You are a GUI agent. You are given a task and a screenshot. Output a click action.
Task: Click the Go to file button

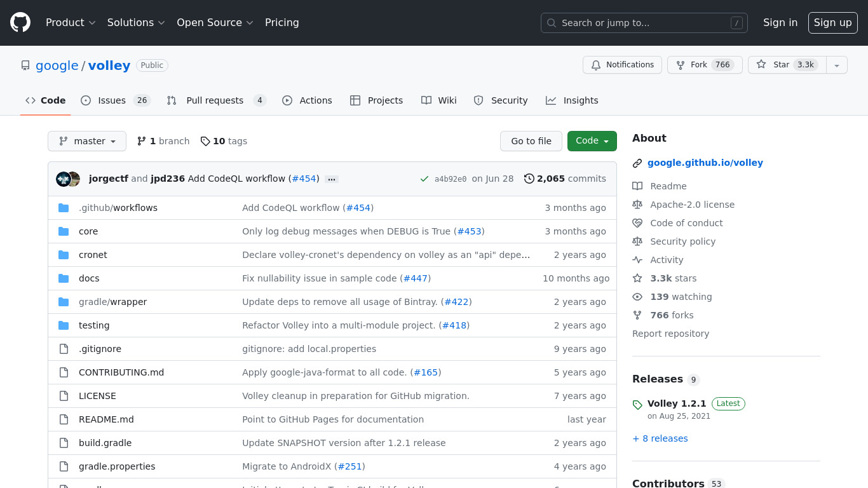(x=531, y=141)
